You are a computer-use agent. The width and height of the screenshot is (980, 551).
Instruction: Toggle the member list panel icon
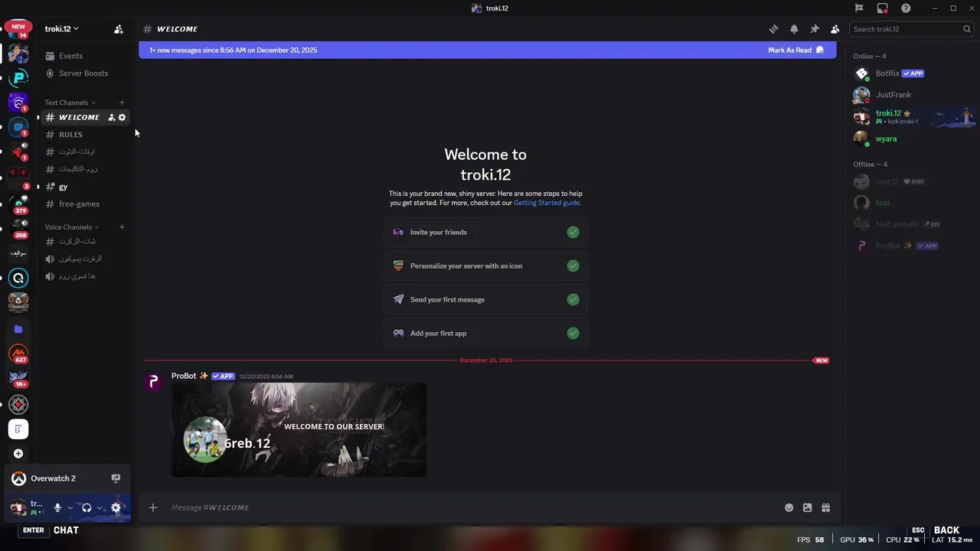tap(835, 29)
